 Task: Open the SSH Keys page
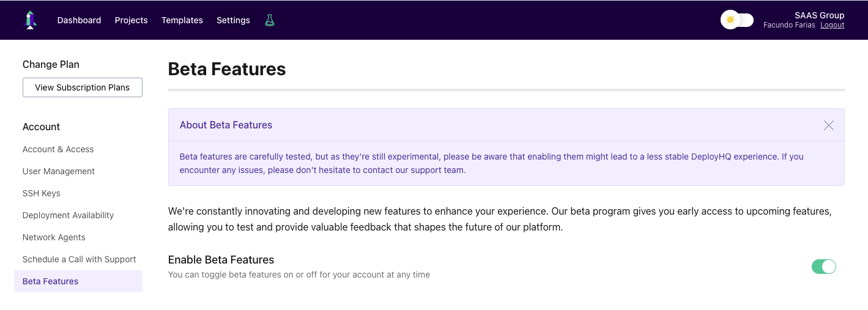[42, 193]
